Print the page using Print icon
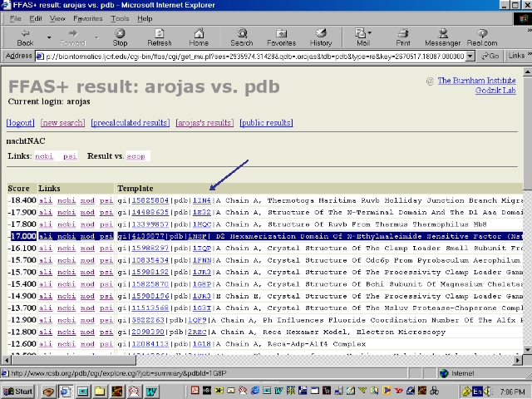532x399 pixels. pos(403,37)
